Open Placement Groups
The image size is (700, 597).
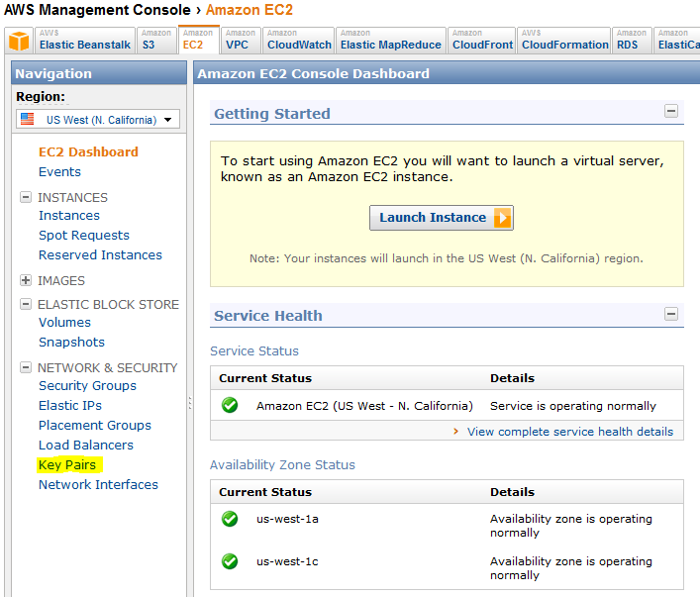pos(95,425)
